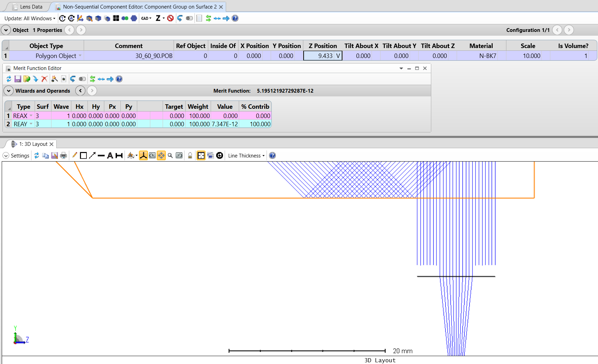Select the 1: 3D Layout tab
This screenshot has width=598, height=364.
point(33,144)
